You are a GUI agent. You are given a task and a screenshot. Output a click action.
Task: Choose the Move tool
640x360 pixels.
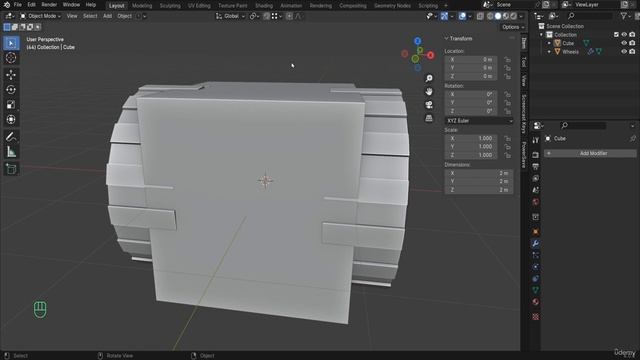click(11, 75)
